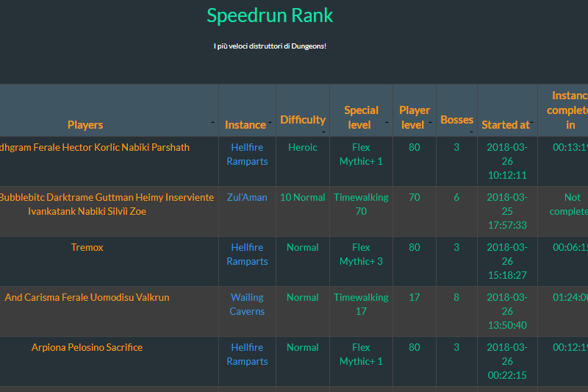Sort table by Players column header
The image size is (588, 392).
point(85,125)
